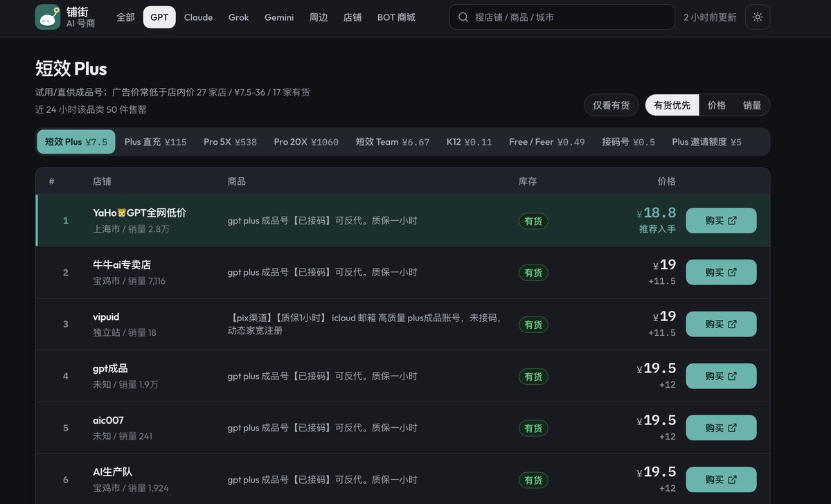Open 牛牛ai专卖店 store name
This screenshot has width=831, height=504.
click(x=122, y=264)
